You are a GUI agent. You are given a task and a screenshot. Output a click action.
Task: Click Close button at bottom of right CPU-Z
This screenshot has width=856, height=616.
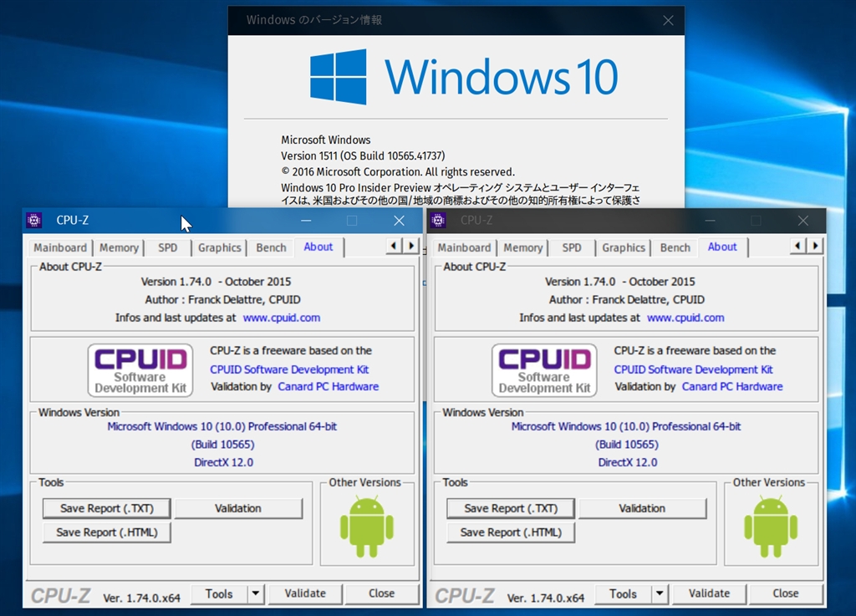coord(786,593)
